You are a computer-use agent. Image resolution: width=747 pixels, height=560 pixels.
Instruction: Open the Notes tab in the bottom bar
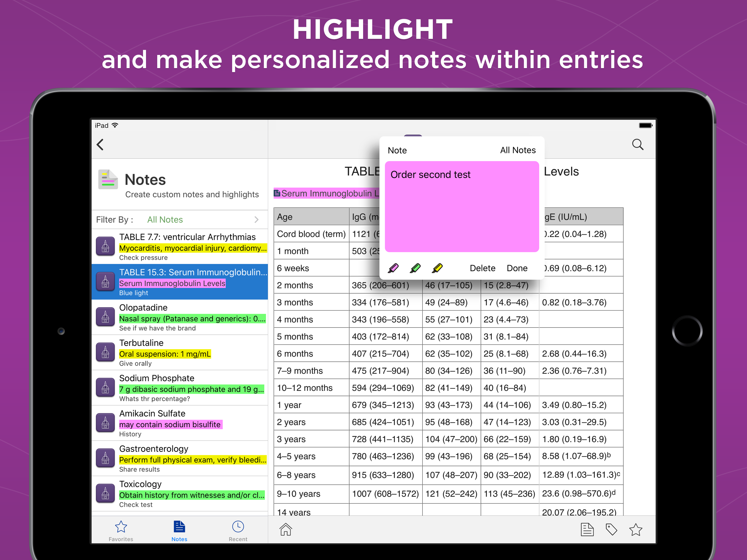pyautogui.click(x=179, y=530)
